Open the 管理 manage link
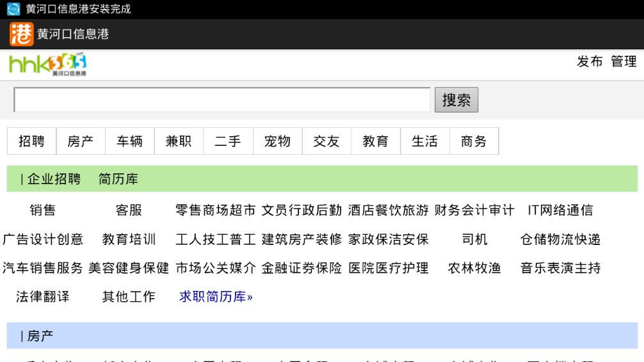The image size is (644, 362). (x=624, y=61)
